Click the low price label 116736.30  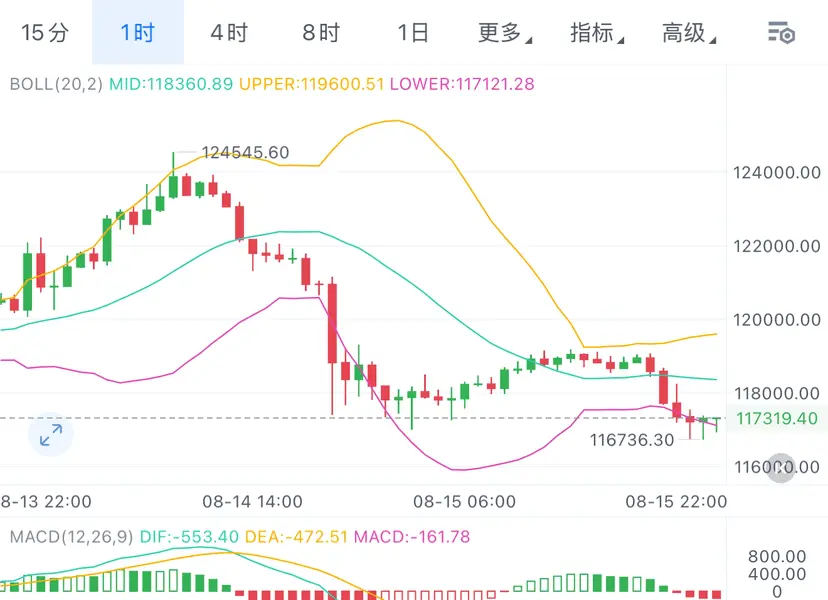tap(632, 440)
